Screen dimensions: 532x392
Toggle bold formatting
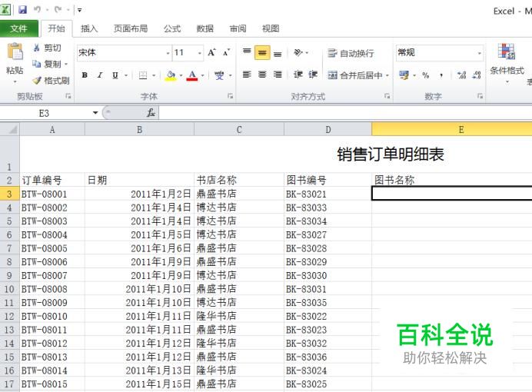pyautogui.click(x=85, y=75)
